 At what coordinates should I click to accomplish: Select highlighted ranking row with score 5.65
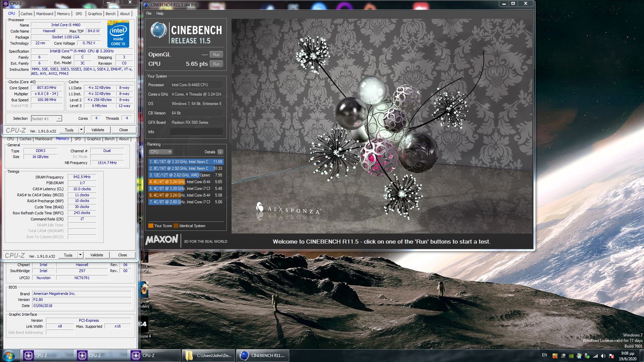pyautogui.click(x=186, y=182)
